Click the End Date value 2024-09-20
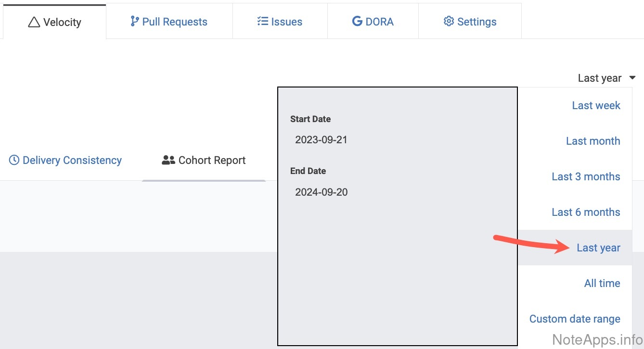 (x=321, y=192)
